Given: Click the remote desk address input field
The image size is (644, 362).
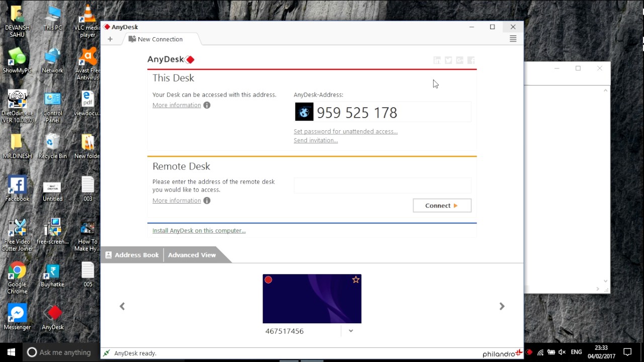Looking at the screenshot, I should pos(382,186).
